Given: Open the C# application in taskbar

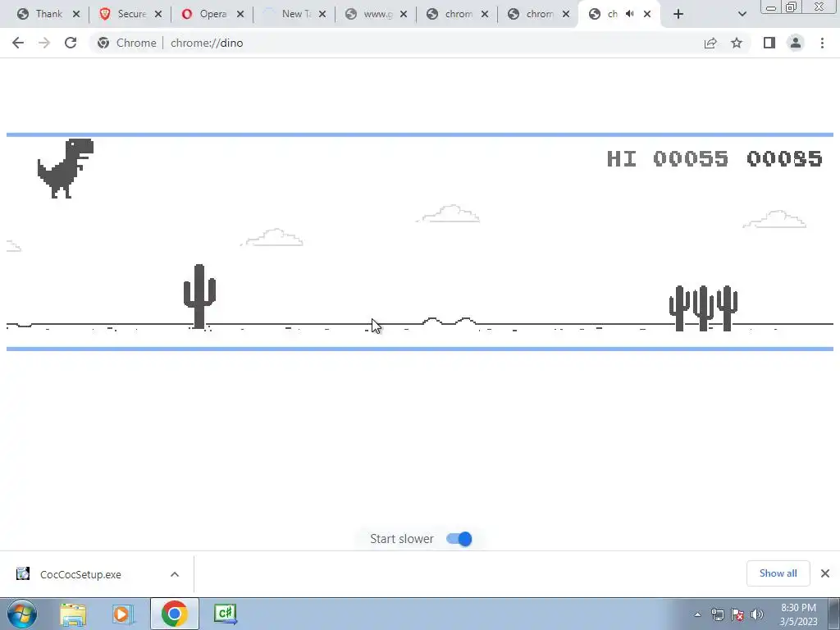Looking at the screenshot, I should 225,614.
